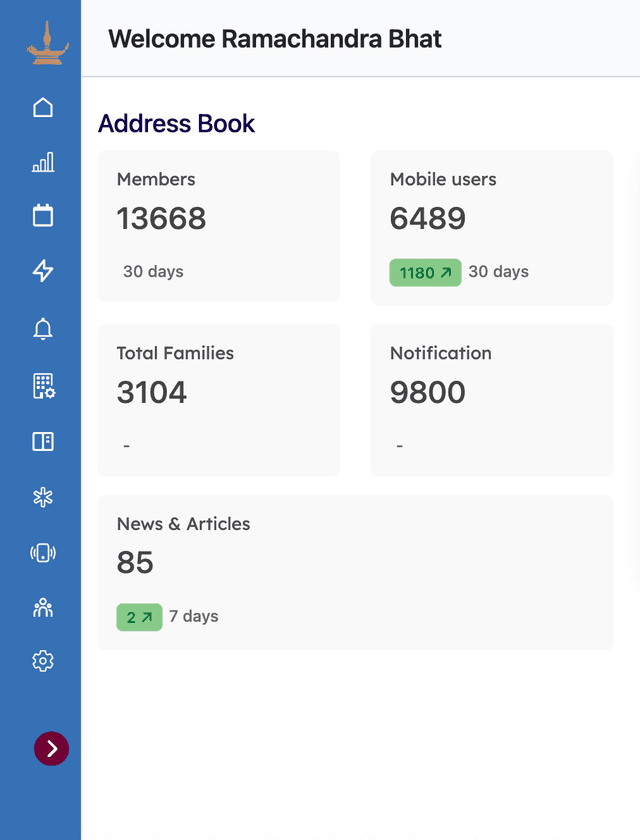Open the family group icon
This screenshot has height=840, width=640.
(42, 607)
